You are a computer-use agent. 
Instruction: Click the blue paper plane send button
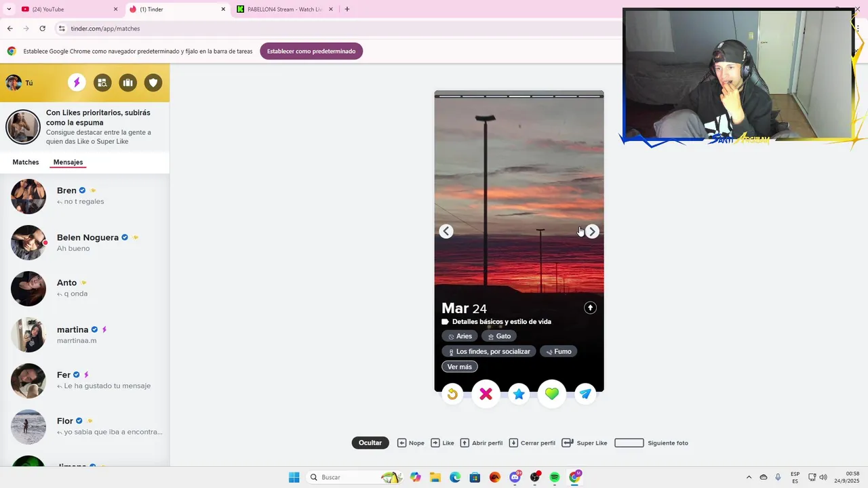[x=585, y=394]
